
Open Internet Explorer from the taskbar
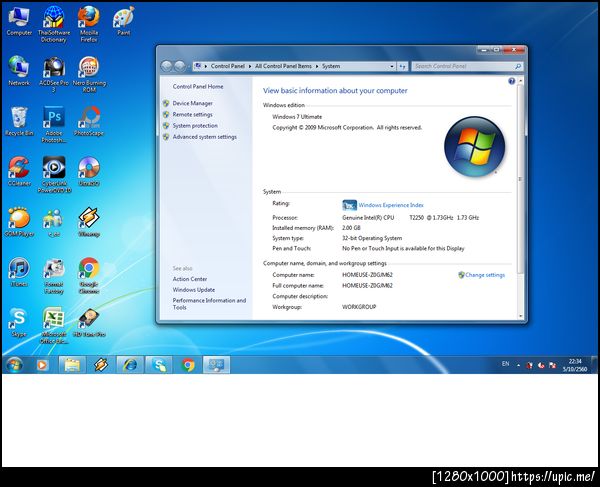pos(130,365)
